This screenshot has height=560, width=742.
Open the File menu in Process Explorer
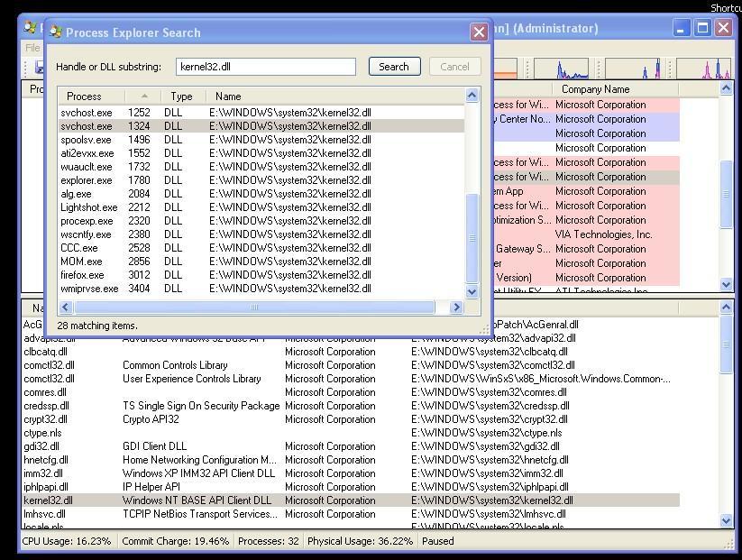tap(32, 48)
